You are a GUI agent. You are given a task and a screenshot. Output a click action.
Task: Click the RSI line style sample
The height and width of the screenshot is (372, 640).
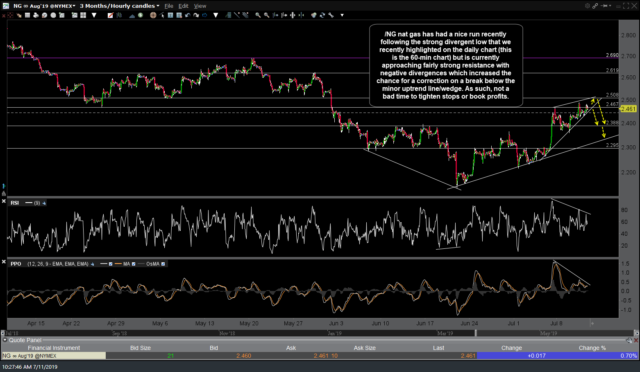click(x=29, y=203)
